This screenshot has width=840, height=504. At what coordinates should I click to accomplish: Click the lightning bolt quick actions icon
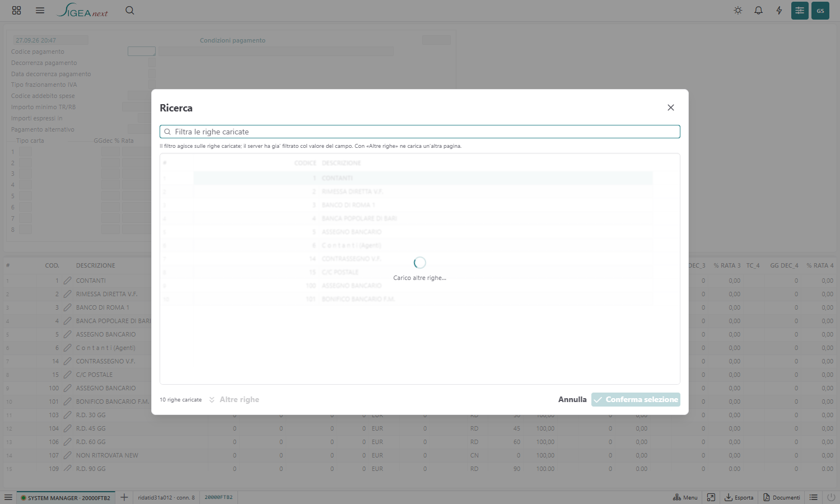[779, 11]
